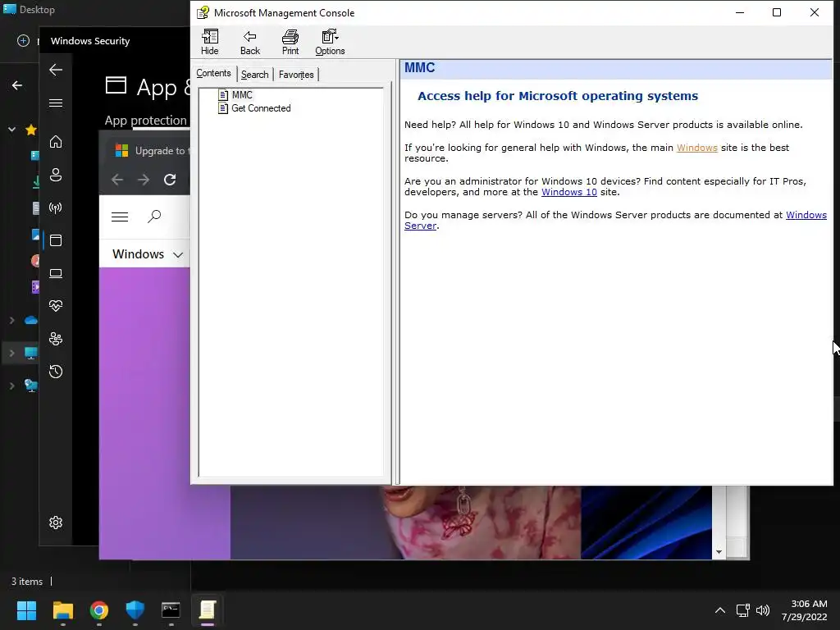Open Device security laptop icon
Viewport: 840px width, 630px height.
(x=56, y=273)
